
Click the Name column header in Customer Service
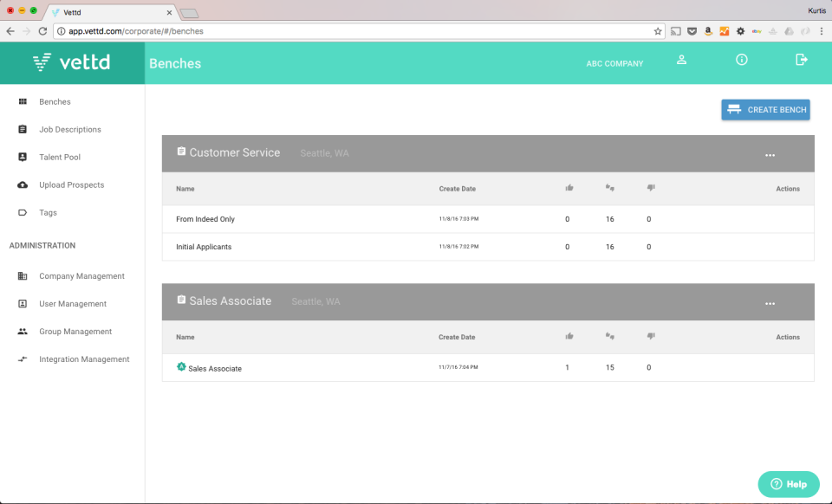[x=185, y=189]
